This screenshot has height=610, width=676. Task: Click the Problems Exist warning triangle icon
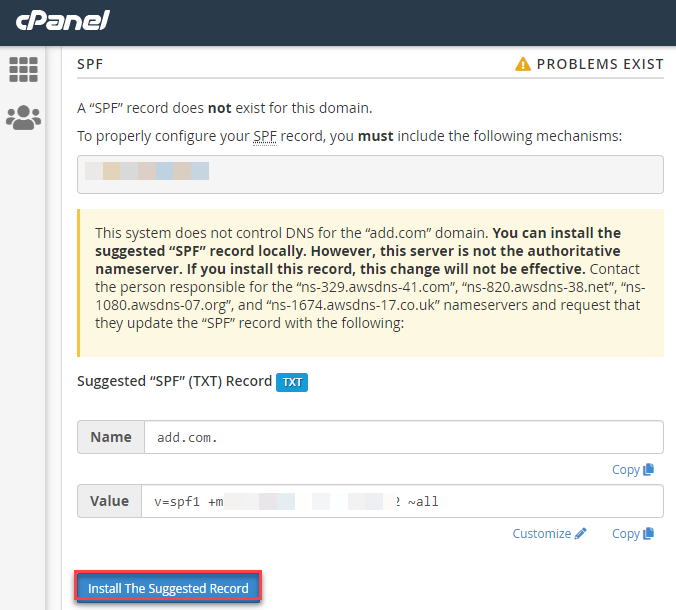pyautogui.click(x=523, y=64)
